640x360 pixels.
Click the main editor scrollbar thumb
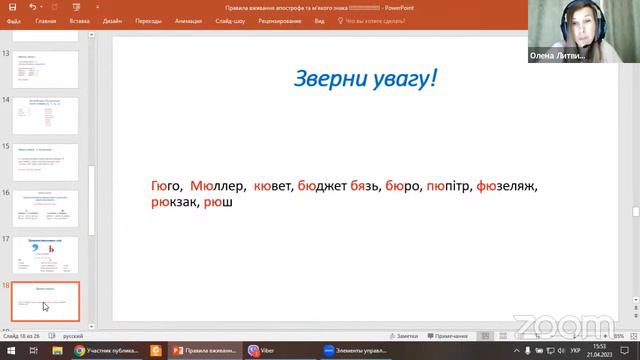click(x=636, y=211)
